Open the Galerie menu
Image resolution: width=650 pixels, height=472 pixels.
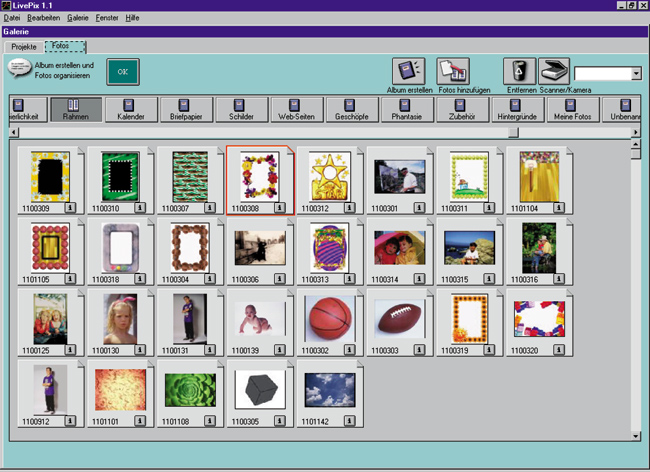(x=77, y=18)
